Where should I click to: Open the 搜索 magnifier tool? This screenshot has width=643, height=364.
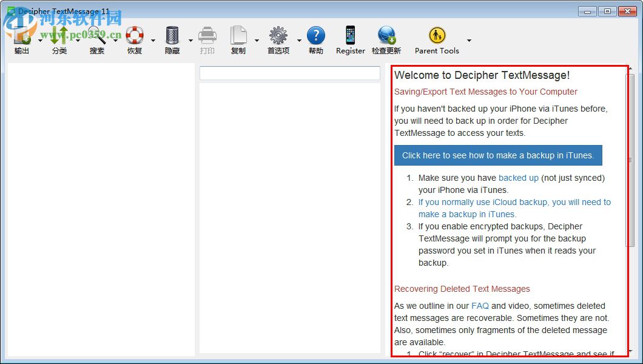coord(97,36)
